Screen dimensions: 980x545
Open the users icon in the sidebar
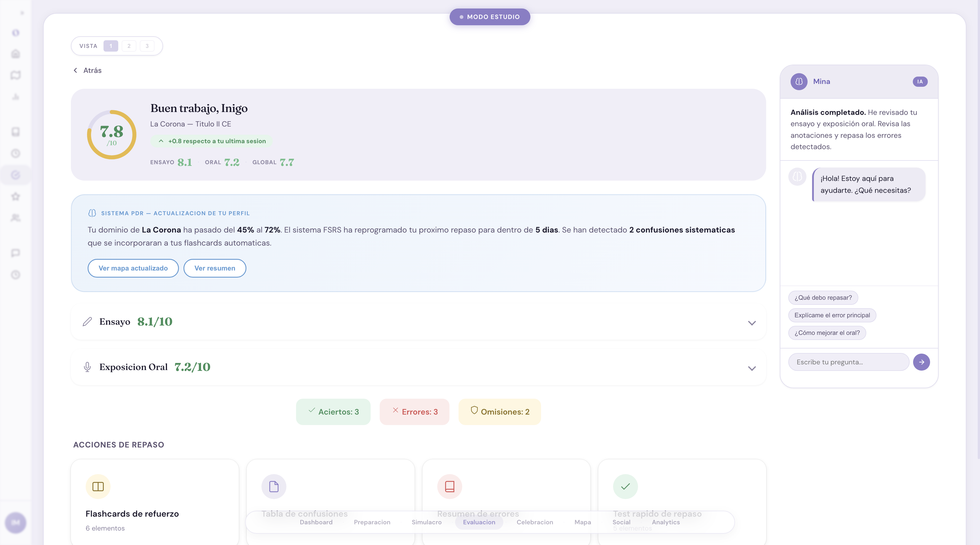pos(16,218)
